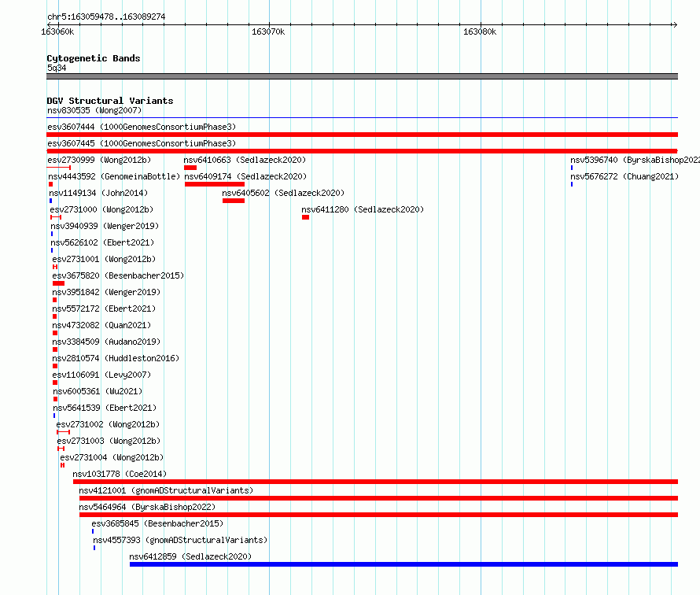Click the esv2731000 (Wong2012b) label
The height and width of the screenshot is (595, 700).
coord(101,209)
